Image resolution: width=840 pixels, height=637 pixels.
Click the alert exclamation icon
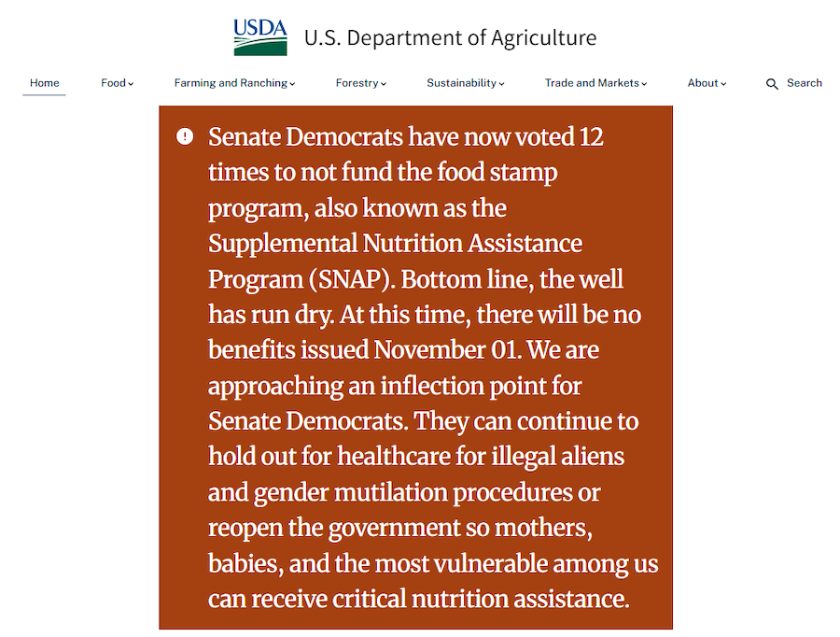pos(185,136)
